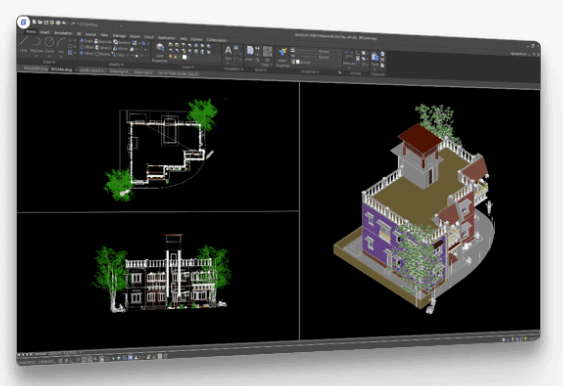563x386 pixels.
Task: Open the Layer Properties manager
Action: [160, 53]
